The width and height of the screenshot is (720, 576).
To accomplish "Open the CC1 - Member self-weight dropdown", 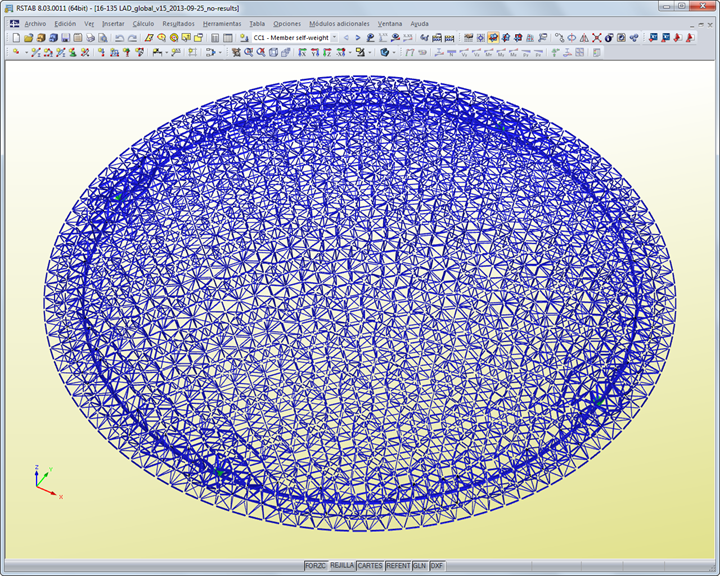I will [x=334, y=38].
